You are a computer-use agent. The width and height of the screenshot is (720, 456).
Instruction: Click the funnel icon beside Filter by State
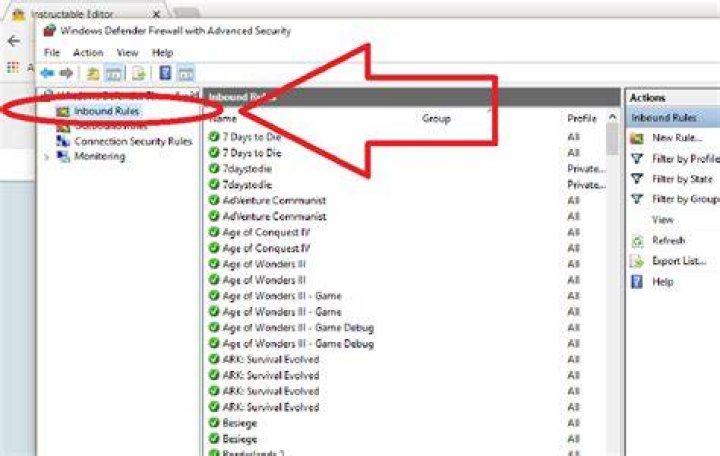(637, 179)
